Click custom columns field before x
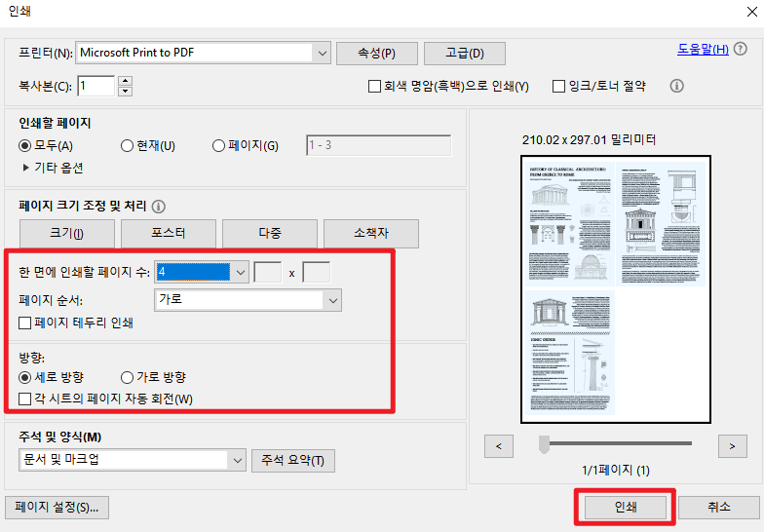This screenshot has height=532, width=764. pos(267,273)
